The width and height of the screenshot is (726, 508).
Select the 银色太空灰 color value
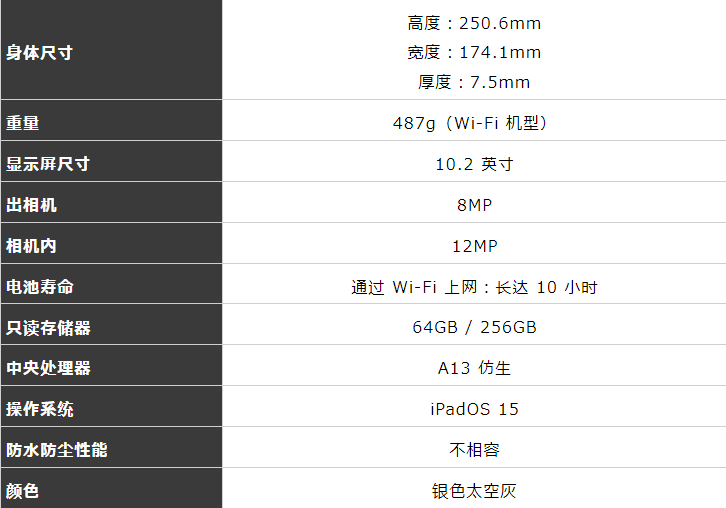pyautogui.click(x=474, y=491)
